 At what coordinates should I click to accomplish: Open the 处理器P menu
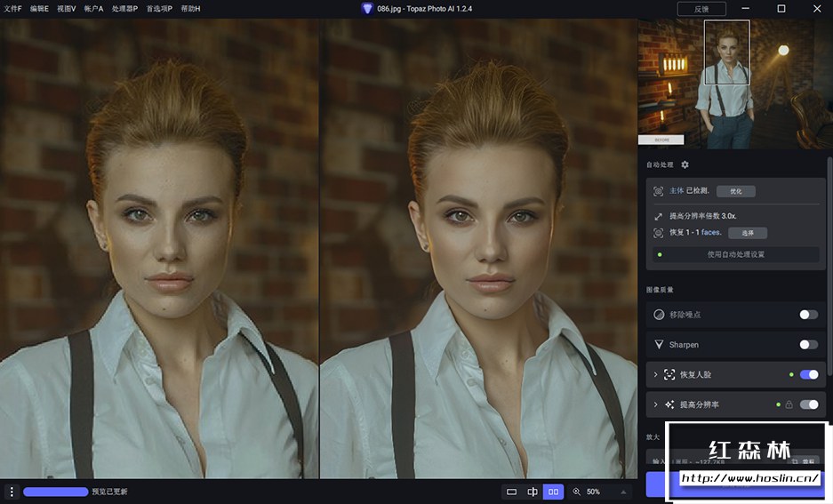[x=124, y=9]
